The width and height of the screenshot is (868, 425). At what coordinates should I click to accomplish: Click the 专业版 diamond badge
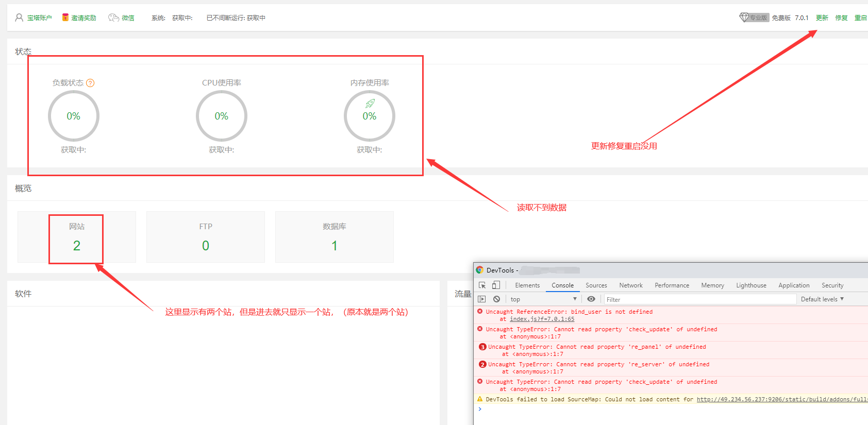[754, 18]
